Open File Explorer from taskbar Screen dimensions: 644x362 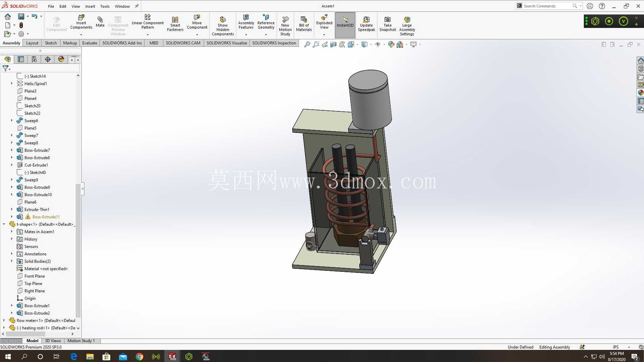tap(90, 356)
